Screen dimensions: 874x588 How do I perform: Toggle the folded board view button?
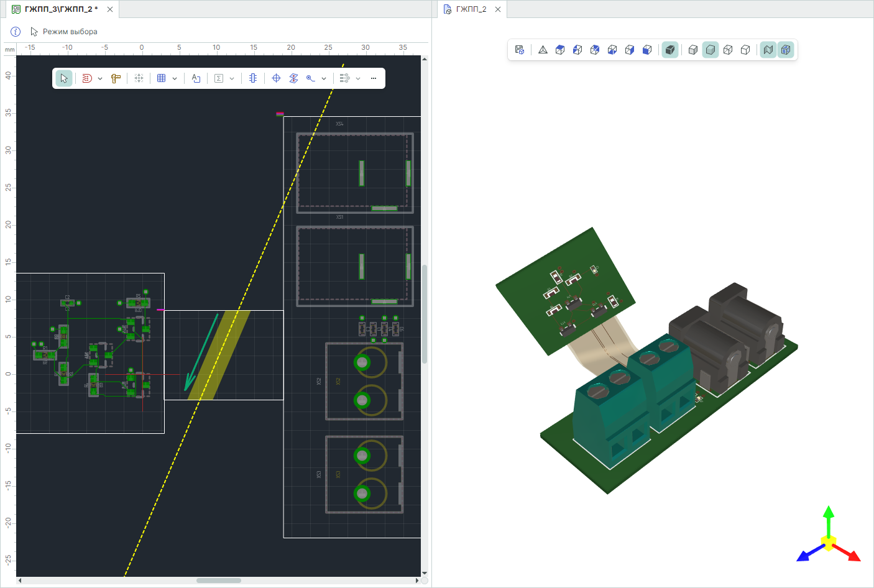coord(768,50)
